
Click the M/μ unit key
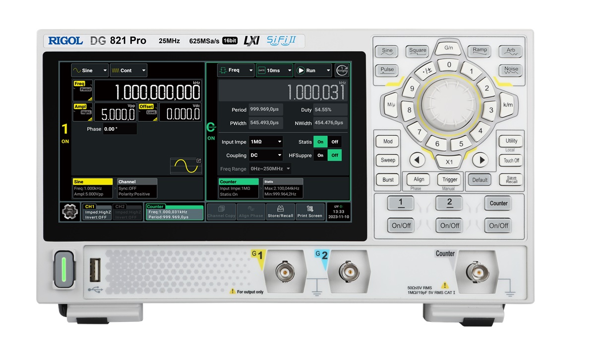coord(391,105)
